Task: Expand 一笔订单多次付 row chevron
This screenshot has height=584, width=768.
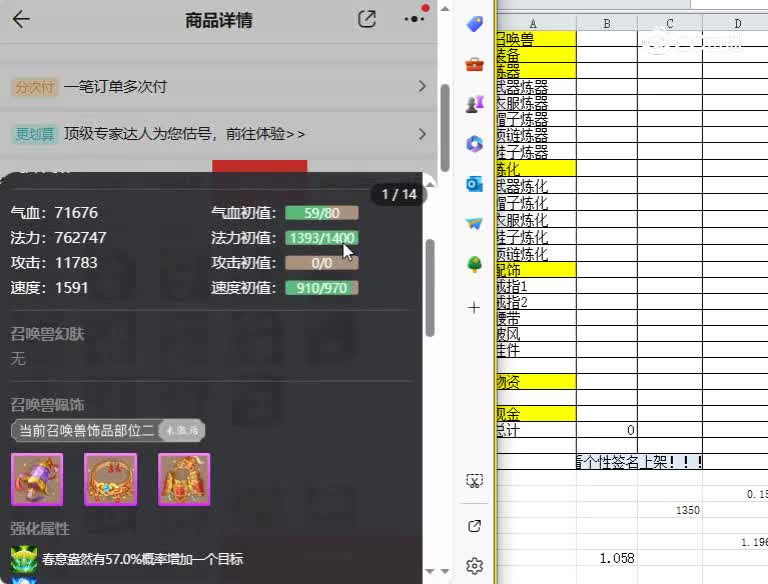Action: click(x=422, y=86)
